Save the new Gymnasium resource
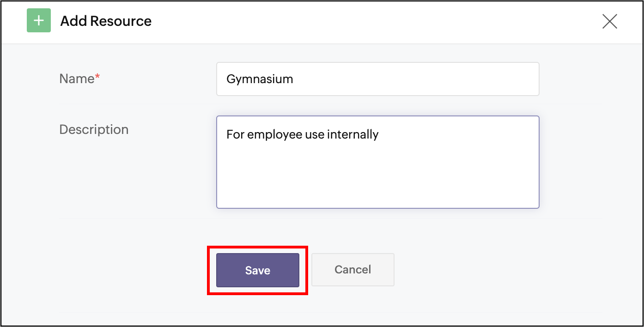Image resolution: width=644 pixels, height=327 pixels. point(258,270)
